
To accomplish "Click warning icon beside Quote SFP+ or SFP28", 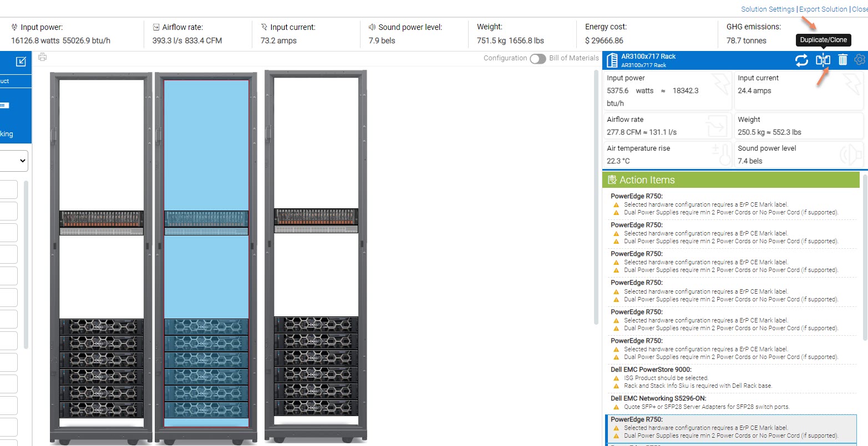I will coord(616,407).
